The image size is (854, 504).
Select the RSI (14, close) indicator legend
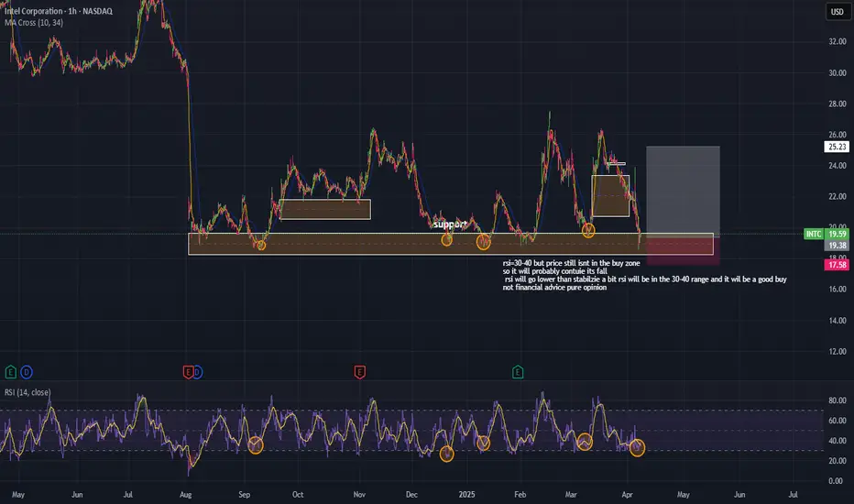pyautogui.click(x=27, y=392)
